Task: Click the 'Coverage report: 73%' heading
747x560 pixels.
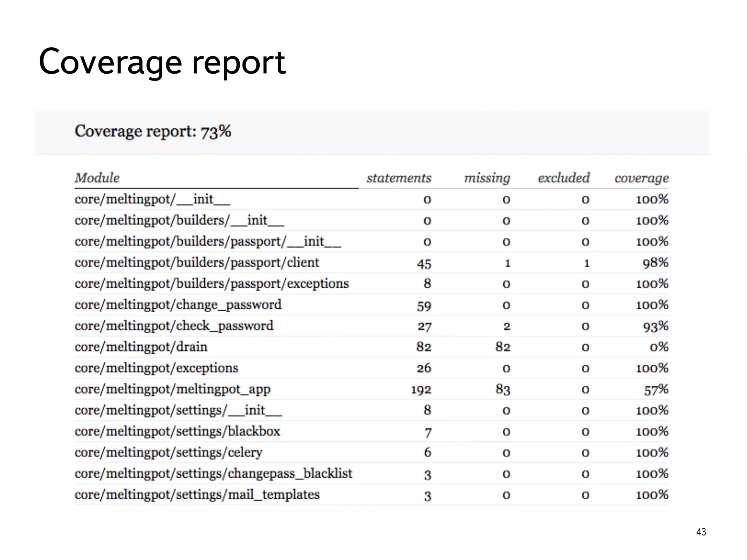Action: tap(153, 132)
